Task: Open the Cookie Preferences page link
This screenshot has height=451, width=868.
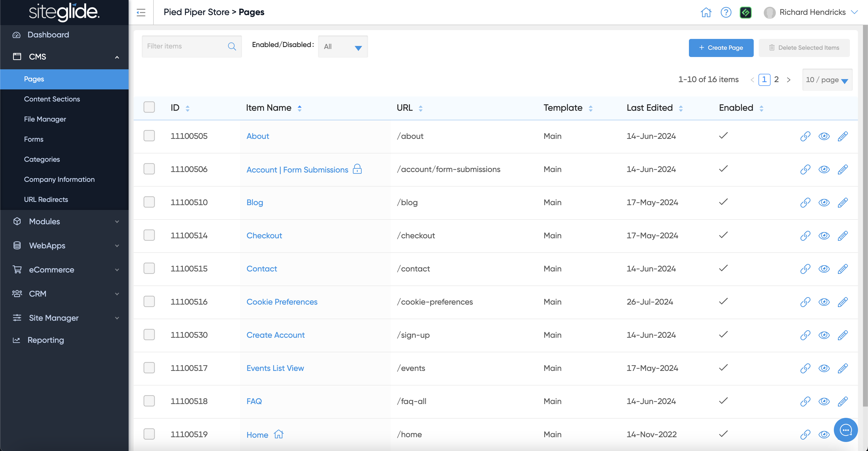Action: [282, 302]
